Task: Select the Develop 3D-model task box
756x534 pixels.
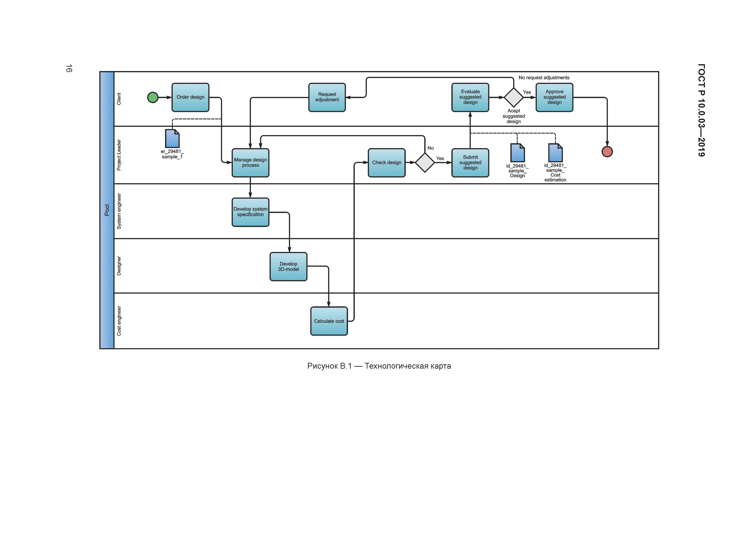Action: (288, 267)
